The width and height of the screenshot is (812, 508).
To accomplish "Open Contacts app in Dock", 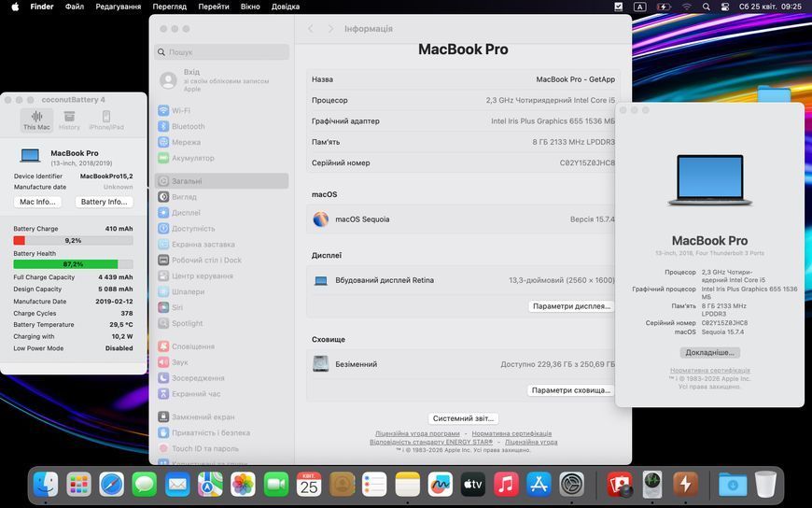I will point(342,484).
